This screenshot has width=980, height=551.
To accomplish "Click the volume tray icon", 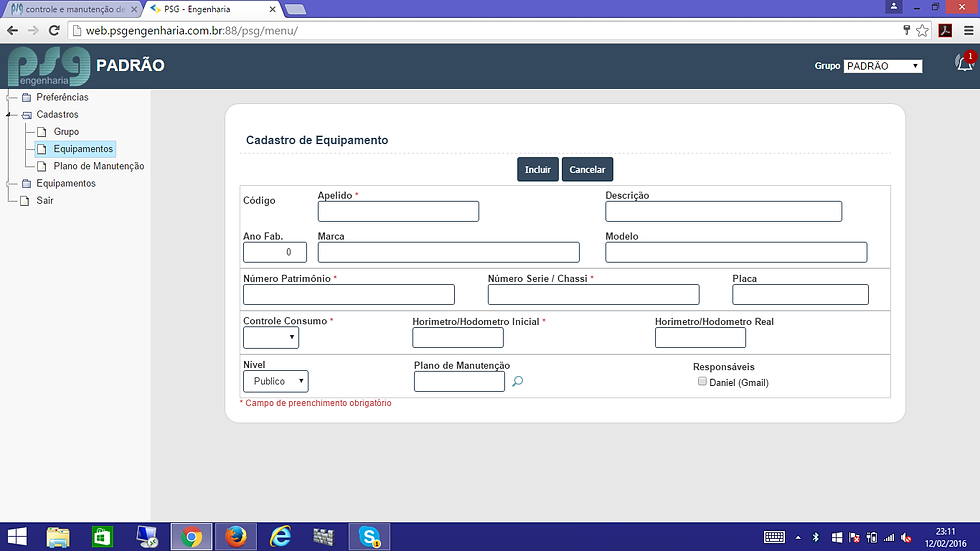I will 906,537.
